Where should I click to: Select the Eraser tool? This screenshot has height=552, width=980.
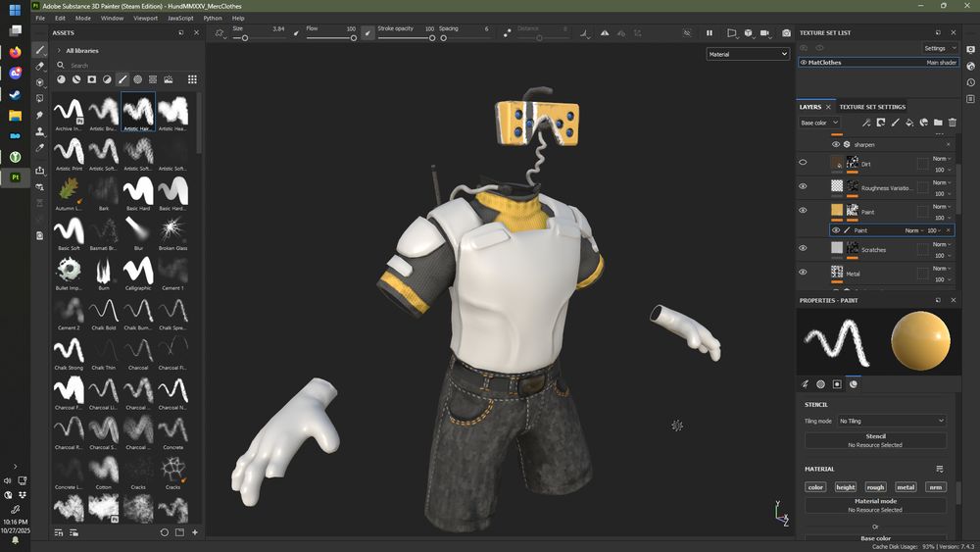39,67
